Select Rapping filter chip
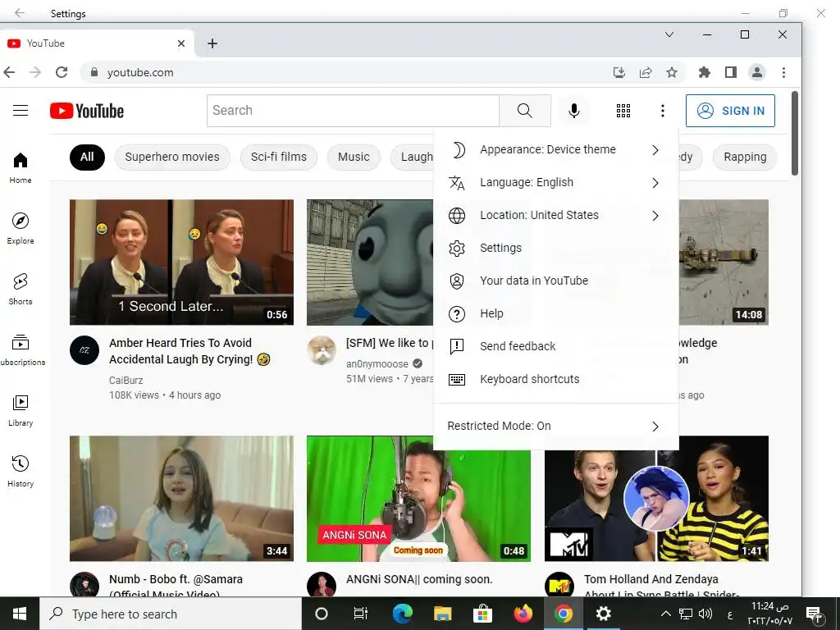The image size is (840, 630). click(x=745, y=157)
